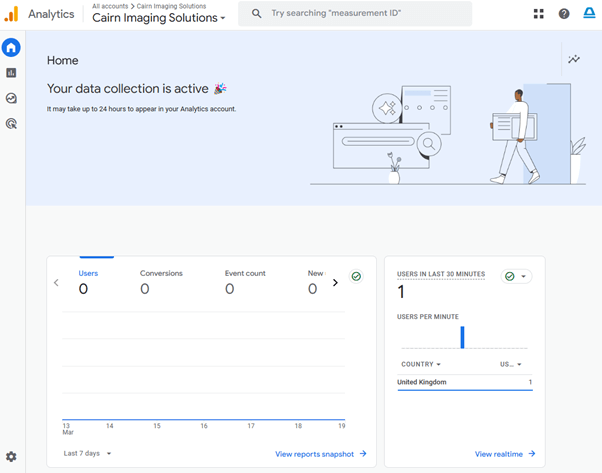The height and width of the screenshot is (473, 602).
Task: Open Admin settings gear
Action: tap(11, 456)
